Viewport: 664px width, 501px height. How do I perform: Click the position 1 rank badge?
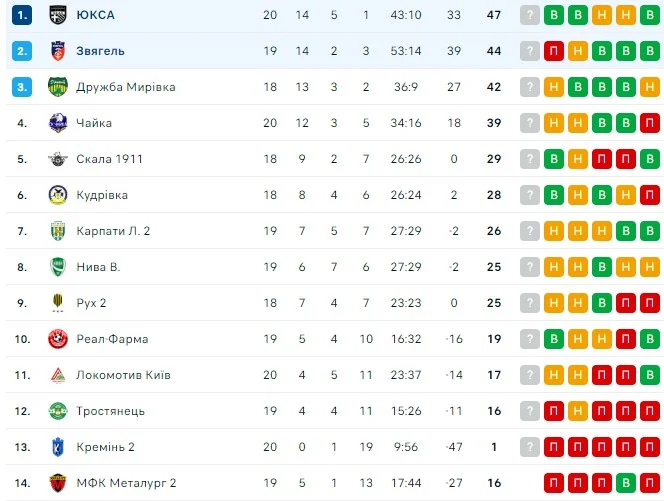(22, 15)
